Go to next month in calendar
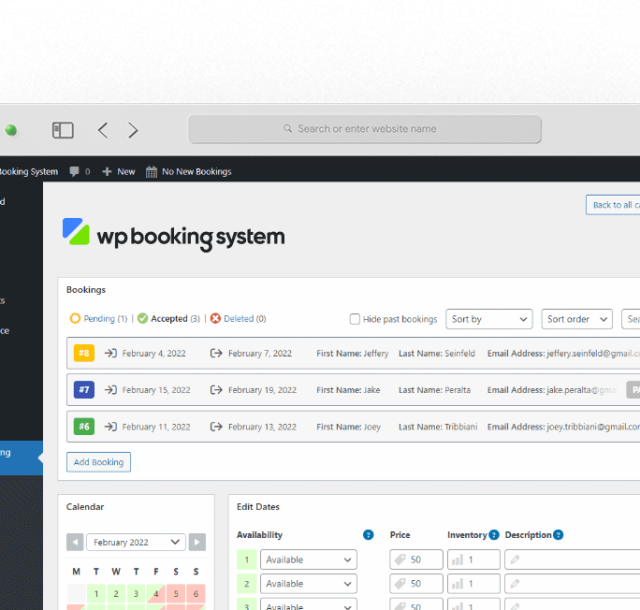This screenshot has height=610, width=640. point(197,542)
